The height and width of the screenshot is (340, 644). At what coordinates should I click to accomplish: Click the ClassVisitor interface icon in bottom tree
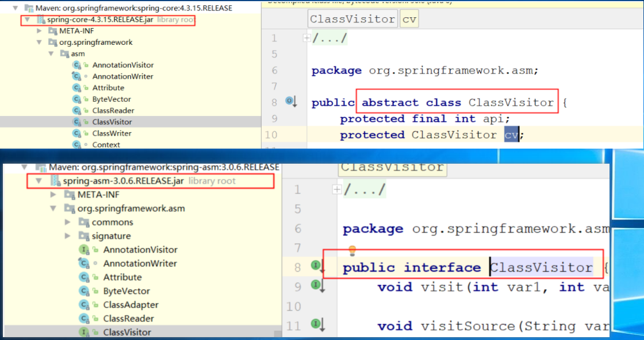(x=84, y=332)
